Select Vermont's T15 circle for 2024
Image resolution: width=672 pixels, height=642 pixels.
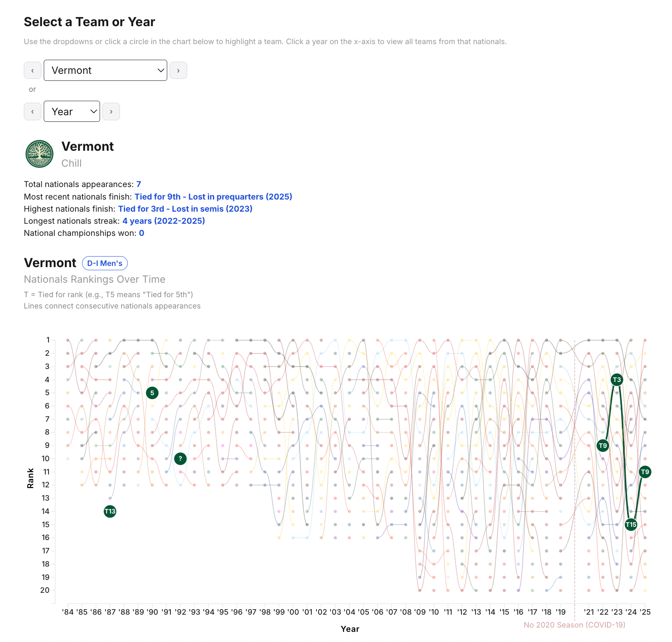point(631,524)
